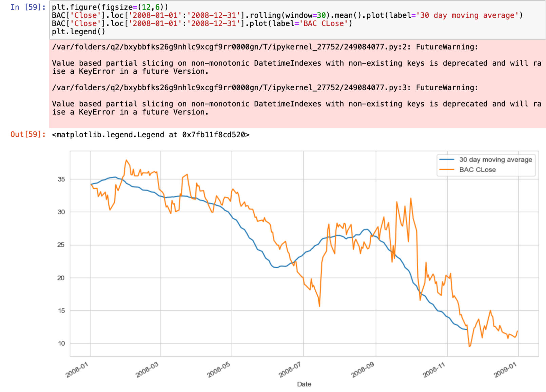Image resolution: width=546 pixels, height=392 pixels.
Task: Click the Date x-axis label
Action: click(304, 384)
